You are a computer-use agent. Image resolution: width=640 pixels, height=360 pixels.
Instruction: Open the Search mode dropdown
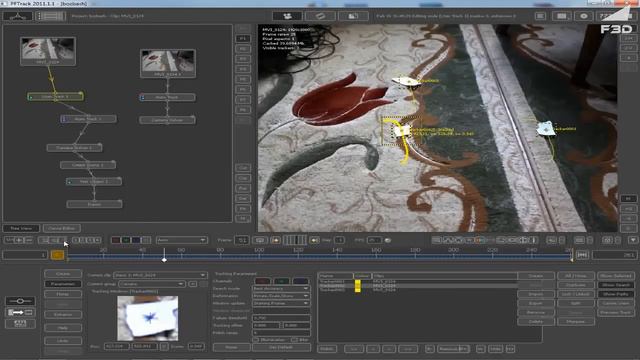(281, 288)
